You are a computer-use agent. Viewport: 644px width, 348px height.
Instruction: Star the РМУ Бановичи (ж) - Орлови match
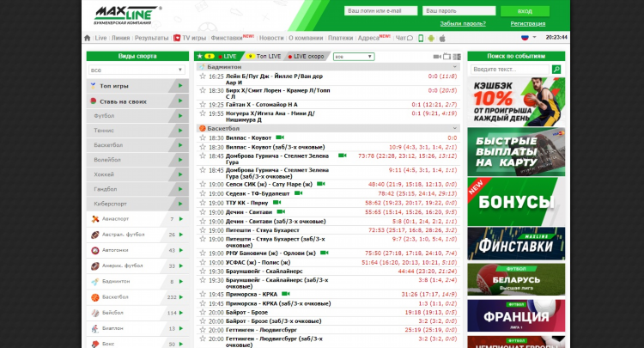point(203,253)
